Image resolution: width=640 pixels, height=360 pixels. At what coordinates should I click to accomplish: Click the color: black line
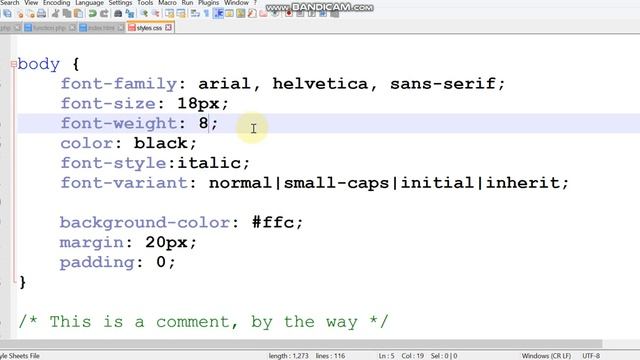point(129,143)
